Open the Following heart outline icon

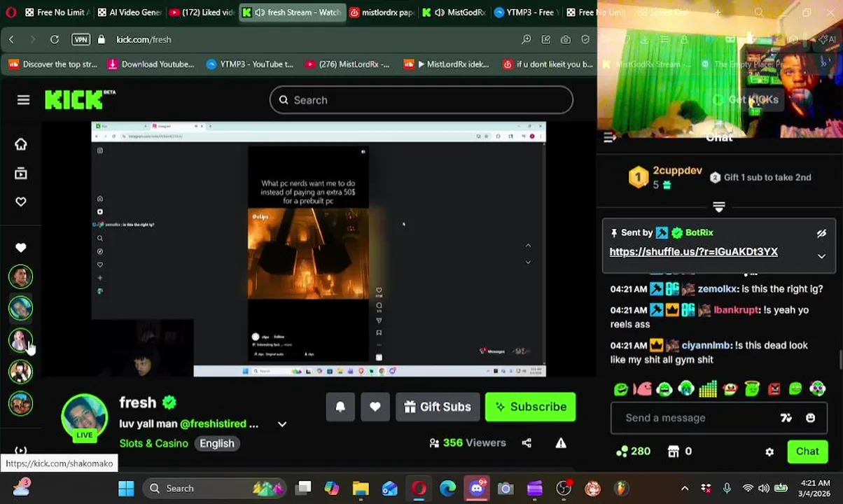(21, 202)
